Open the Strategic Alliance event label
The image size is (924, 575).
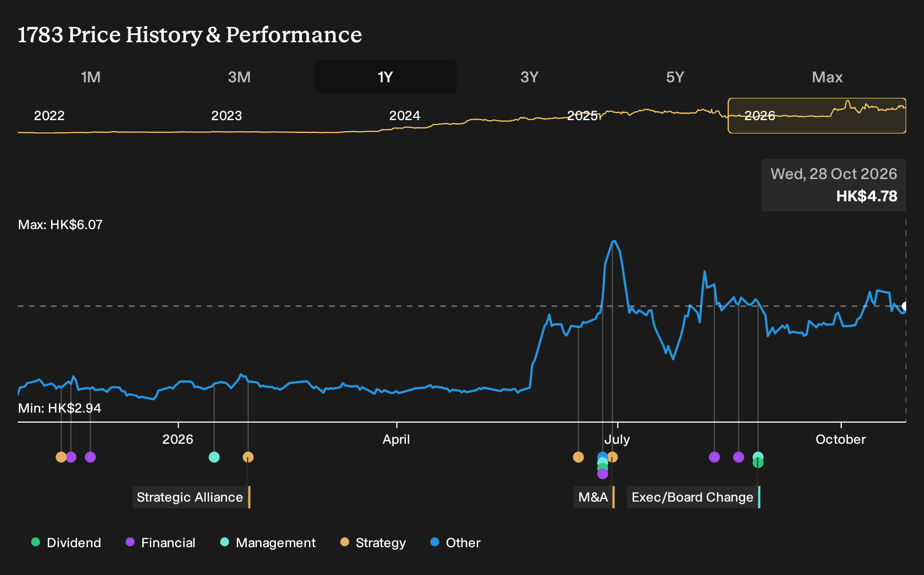click(x=191, y=497)
